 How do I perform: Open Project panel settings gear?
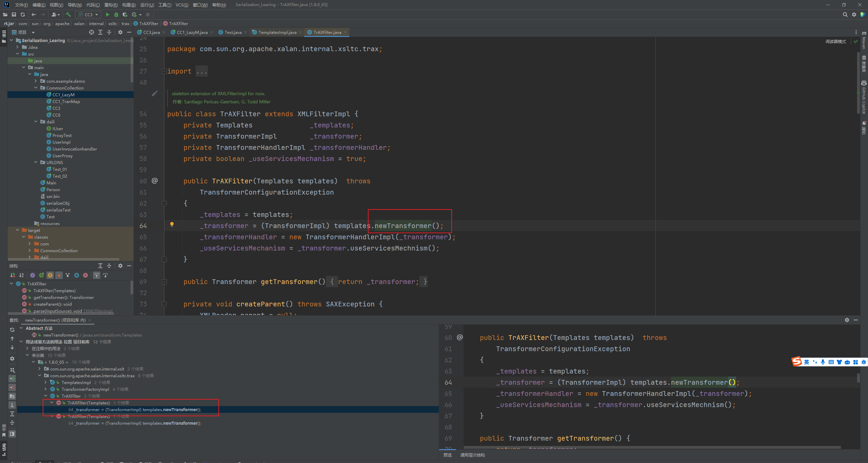tap(120, 32)
